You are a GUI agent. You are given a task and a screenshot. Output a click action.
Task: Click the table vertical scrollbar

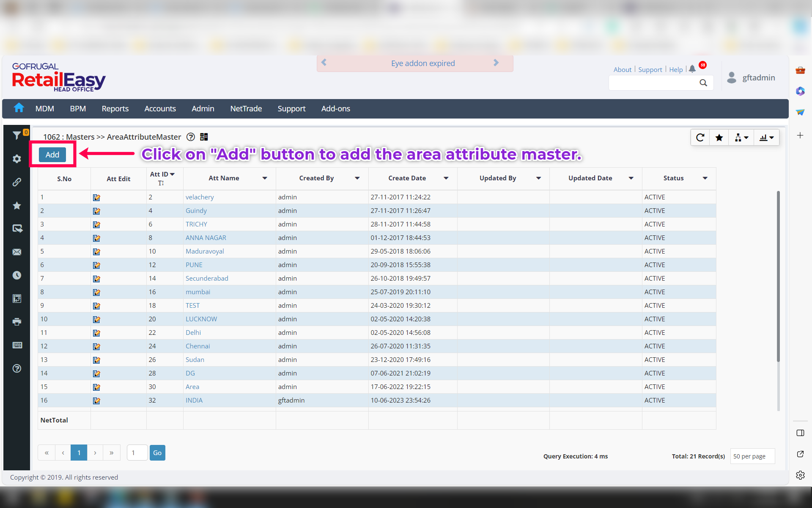tap(778, 275)
